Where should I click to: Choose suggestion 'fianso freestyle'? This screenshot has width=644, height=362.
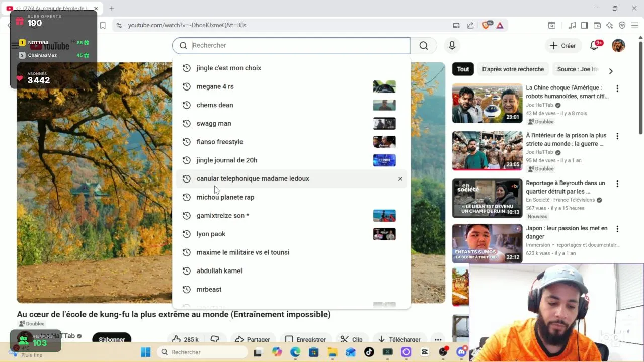coord(291,142)
